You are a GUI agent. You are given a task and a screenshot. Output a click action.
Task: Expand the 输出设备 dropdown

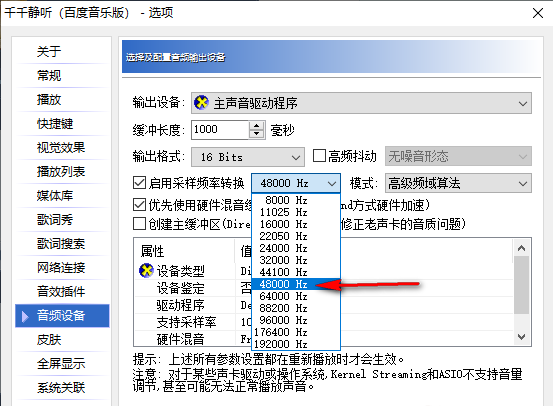pyautogui.click(x=361, y=103)
